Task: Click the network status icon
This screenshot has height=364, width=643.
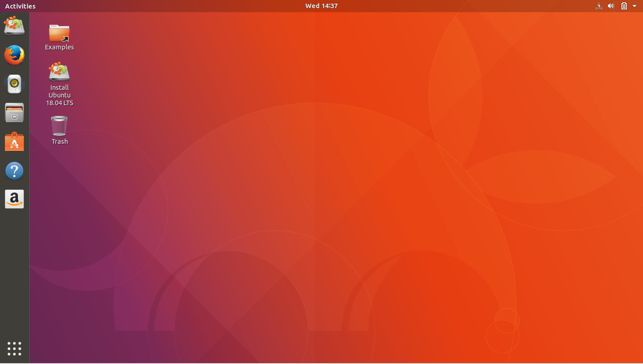Action: (x=598, y=6)
